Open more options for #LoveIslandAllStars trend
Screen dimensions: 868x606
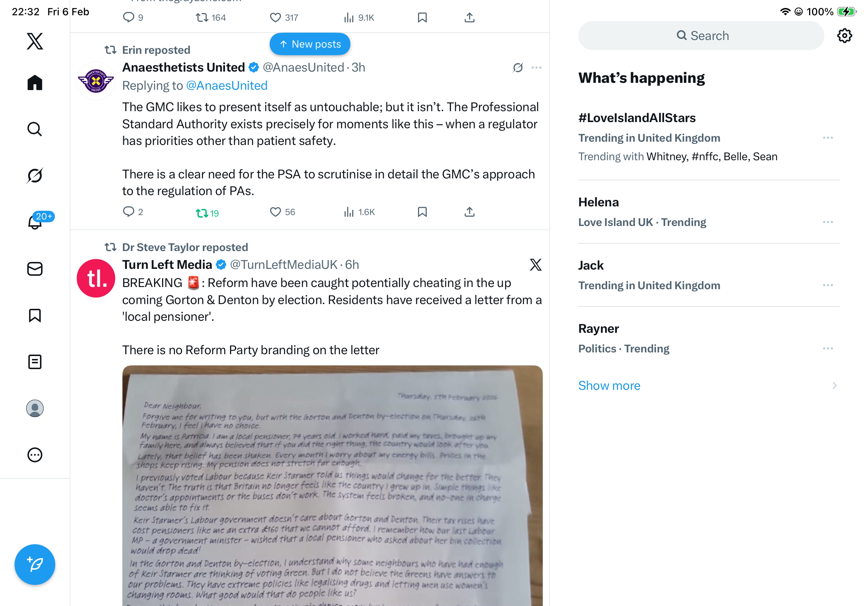[x=828, y=138]
